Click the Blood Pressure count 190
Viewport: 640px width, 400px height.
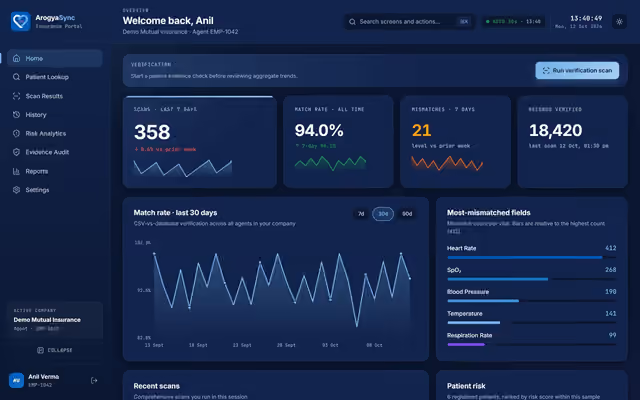(x=611, y=292)
